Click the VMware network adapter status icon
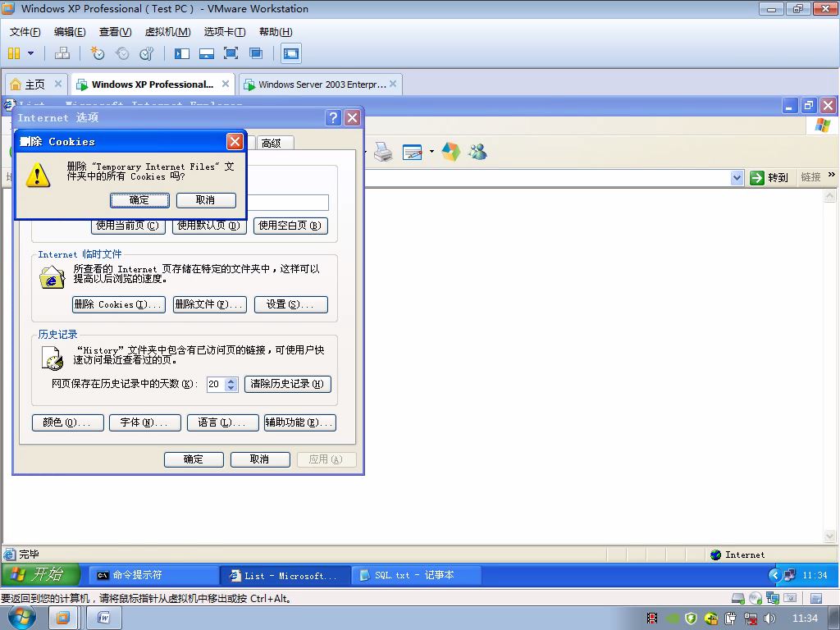The image size is (840, 630). [773, 598]
